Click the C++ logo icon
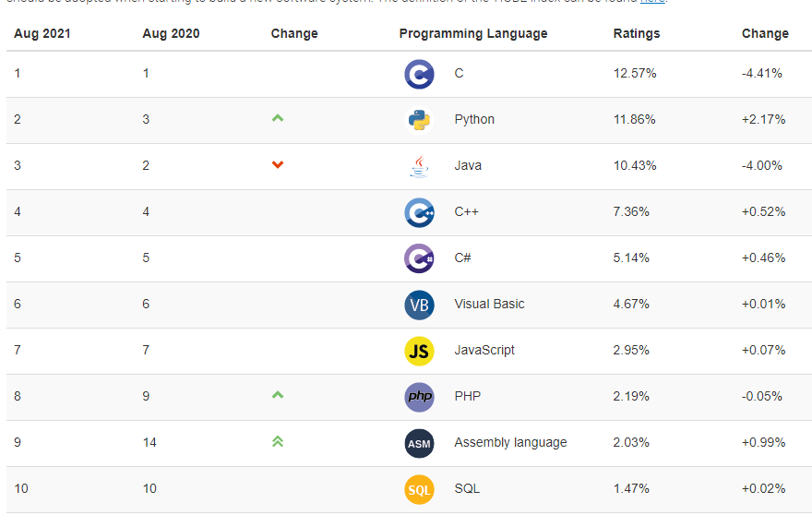The width and height of the screenshot is (812, 515). pos(419,212)
